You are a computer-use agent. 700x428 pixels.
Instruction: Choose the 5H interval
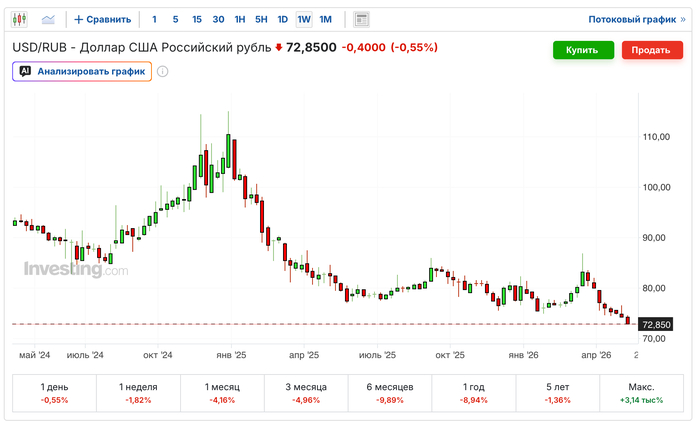pyautogui.click(x=261, y=20)
